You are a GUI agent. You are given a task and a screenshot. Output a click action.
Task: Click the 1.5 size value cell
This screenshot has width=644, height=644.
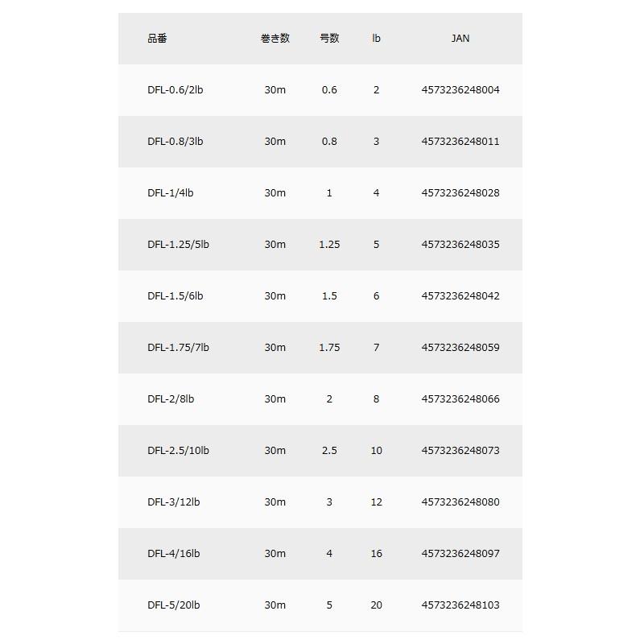pos(329,296)
